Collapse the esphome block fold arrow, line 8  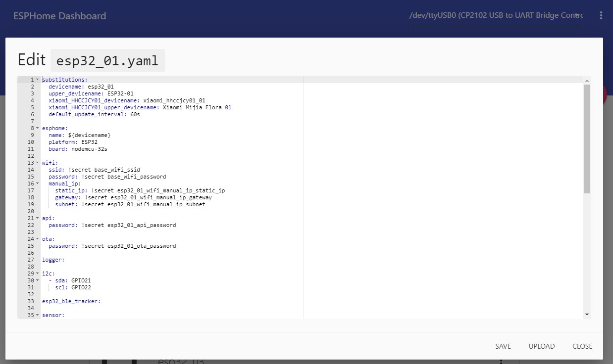[37, 128]
